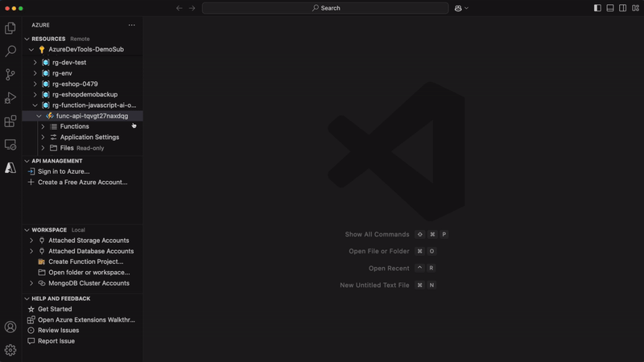Click Create a Free Azure Account...
Screen dimensions: 644x362
pyautogui.click(x=83, y=183)
